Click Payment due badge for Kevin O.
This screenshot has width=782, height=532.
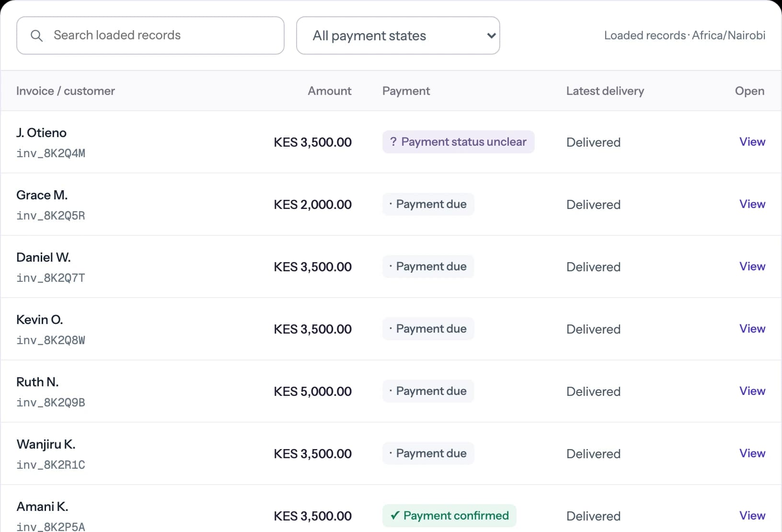pos(428,329)
